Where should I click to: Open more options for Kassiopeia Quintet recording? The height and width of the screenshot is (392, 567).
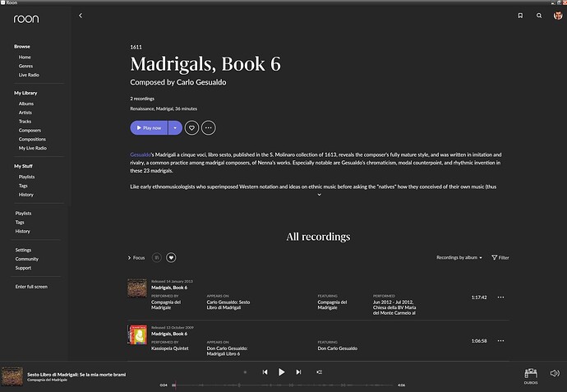coord(500,341)
